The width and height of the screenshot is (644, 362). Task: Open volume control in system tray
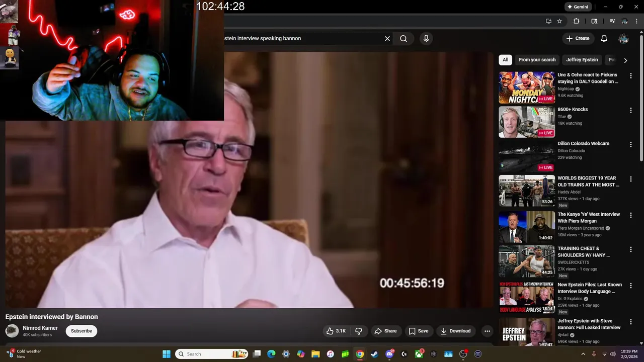pyautogui.click(x=612, y=354)
